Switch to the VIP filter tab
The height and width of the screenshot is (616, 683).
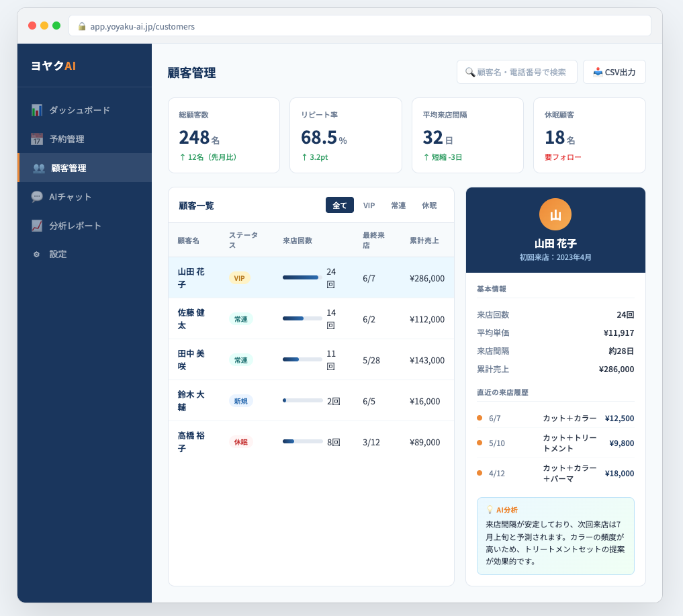click(x=369, y=206)
